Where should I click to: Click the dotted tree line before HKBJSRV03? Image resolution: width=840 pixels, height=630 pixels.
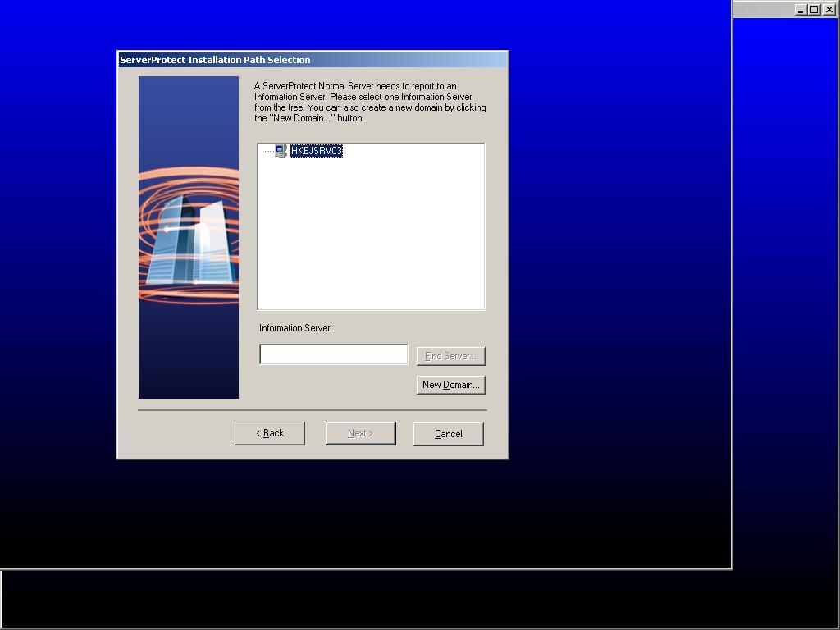267,152
